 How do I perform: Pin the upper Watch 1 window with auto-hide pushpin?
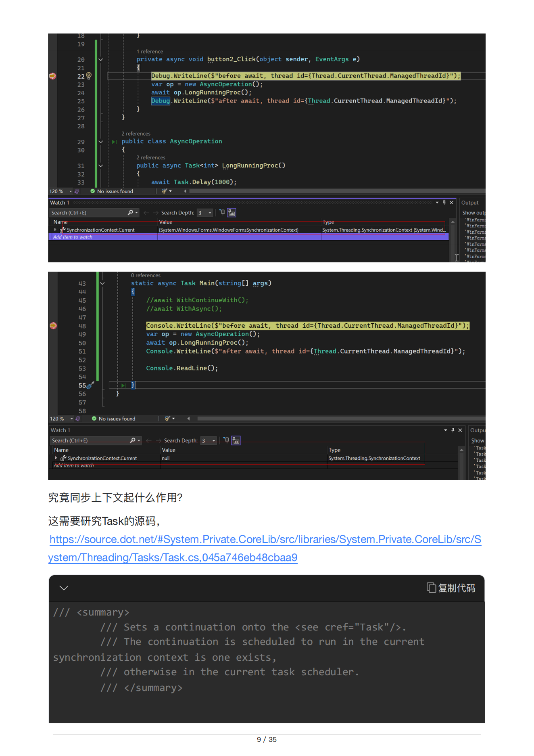pos(444,203)
